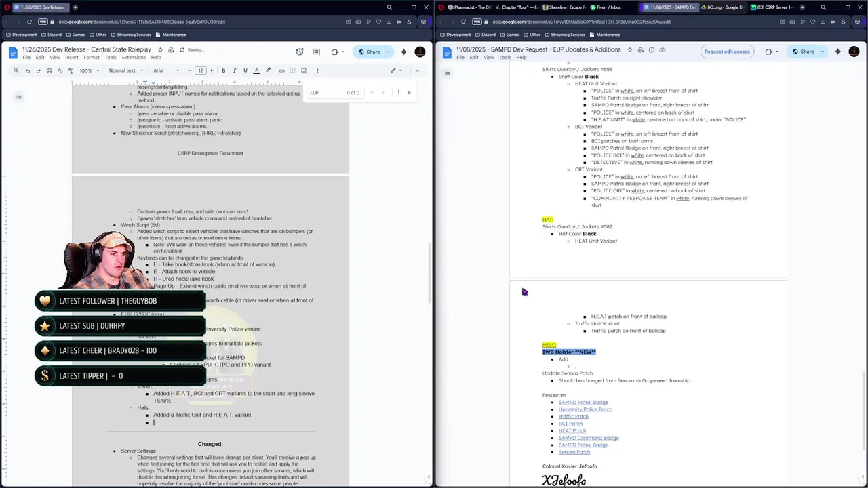Click the Gemini sparkle icon in right document

pyautogui.click(x=837, y=52)
